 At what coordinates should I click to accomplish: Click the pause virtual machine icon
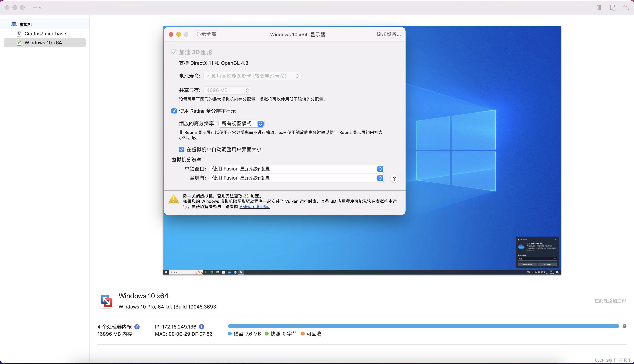[599, 8]
